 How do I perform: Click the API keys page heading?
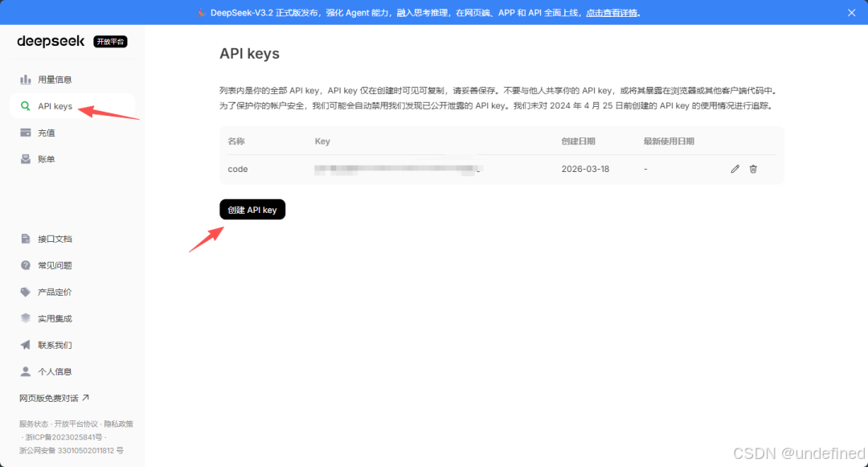[x=249, y=54]
